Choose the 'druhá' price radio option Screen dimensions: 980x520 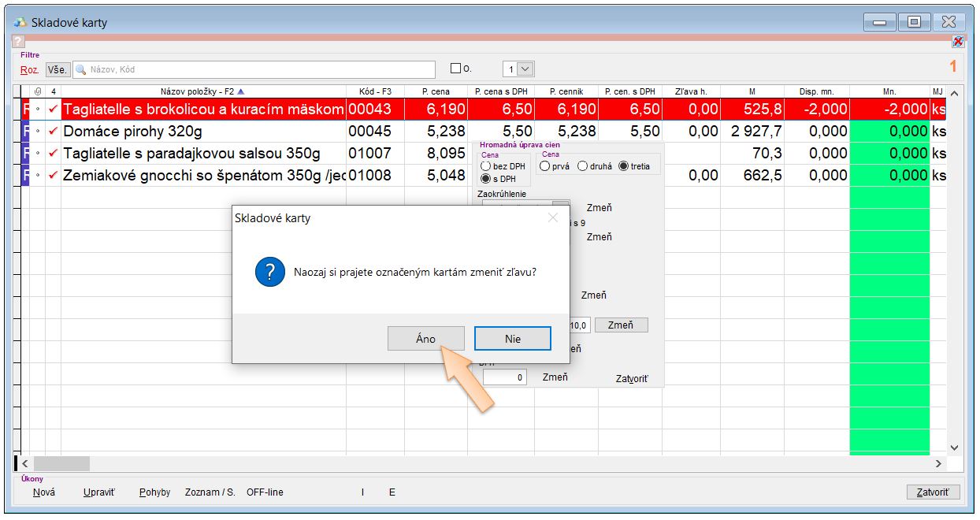[582, 166]
